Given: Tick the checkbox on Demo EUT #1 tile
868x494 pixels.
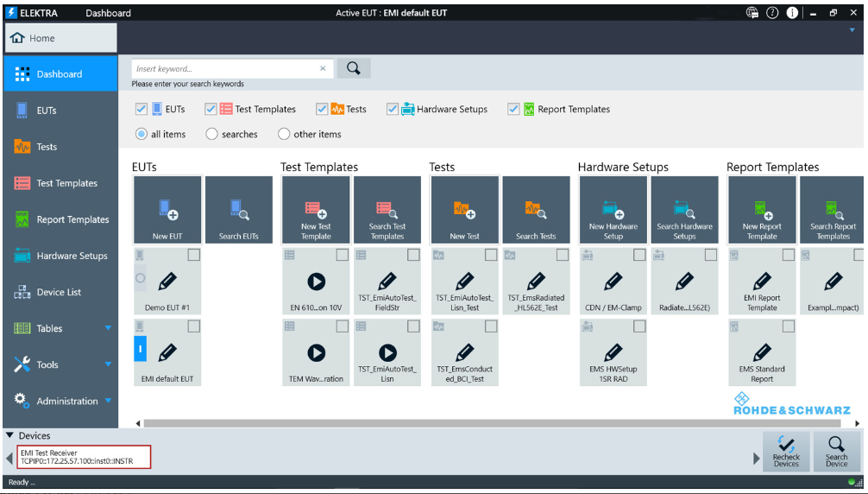Looking at the screenshot, I should click(x=194, y=255).
